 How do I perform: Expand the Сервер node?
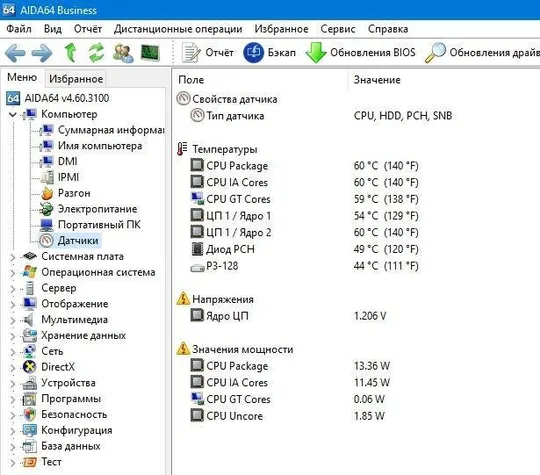[13, 289]
